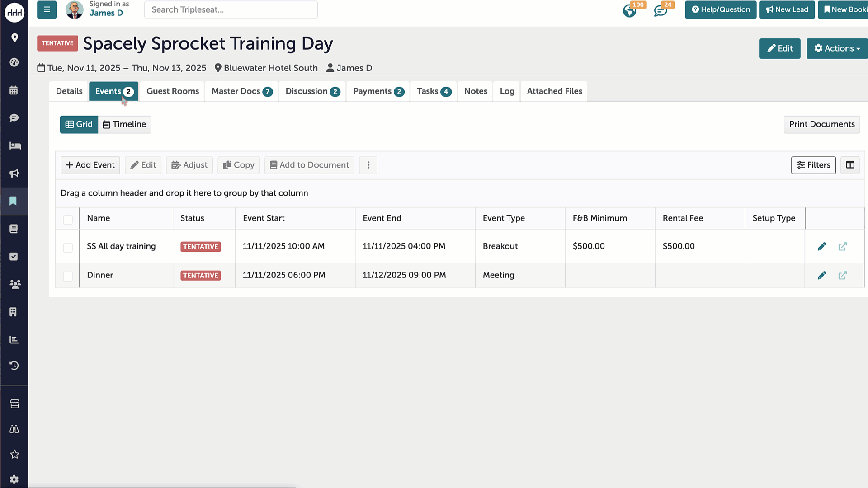Open the history clock sidebar icon
Viewport: 868px width, 488px height.
(x=14, y=365)
